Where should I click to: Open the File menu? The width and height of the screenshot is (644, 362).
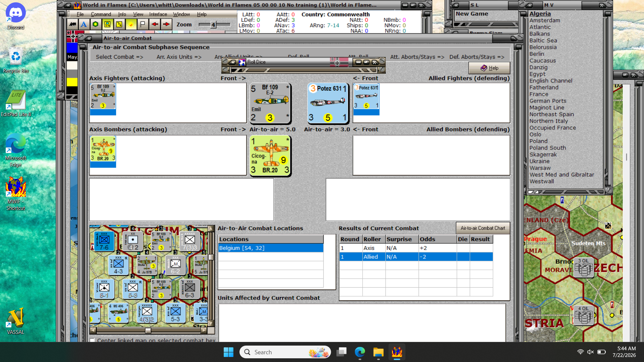click(x=80, y=14)
